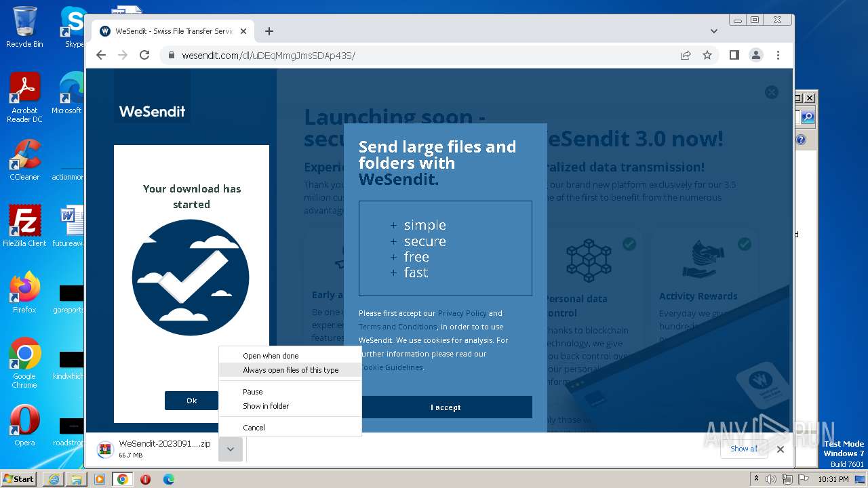Click the padlock site info icon
The image size is (868, 488).
(x=172, y=56)
